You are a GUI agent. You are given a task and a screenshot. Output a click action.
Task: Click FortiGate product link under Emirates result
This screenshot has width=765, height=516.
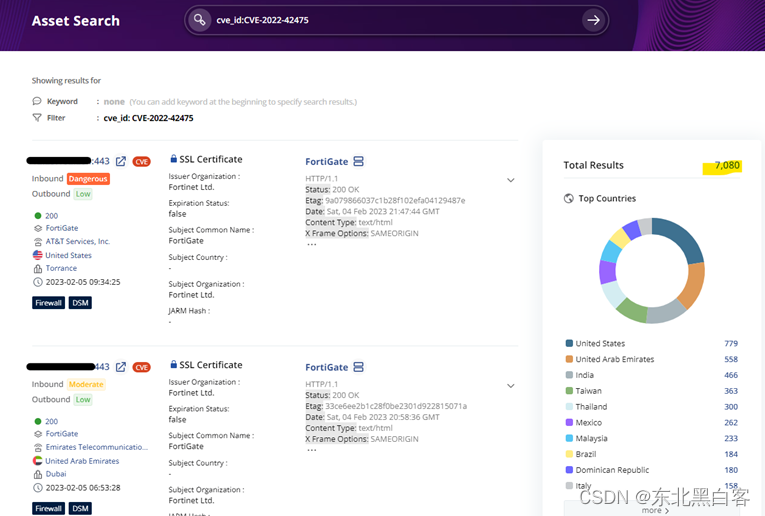pyautogui.click(x=61, y=434)
